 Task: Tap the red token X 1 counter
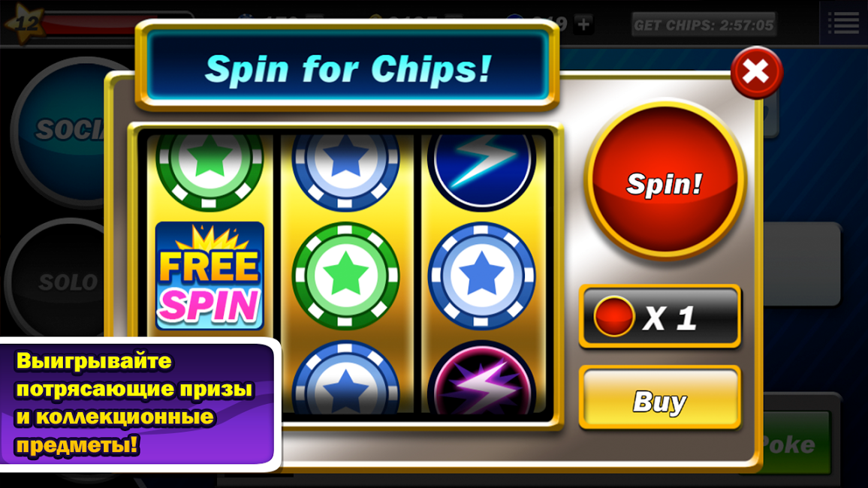[x=660, y=317]
